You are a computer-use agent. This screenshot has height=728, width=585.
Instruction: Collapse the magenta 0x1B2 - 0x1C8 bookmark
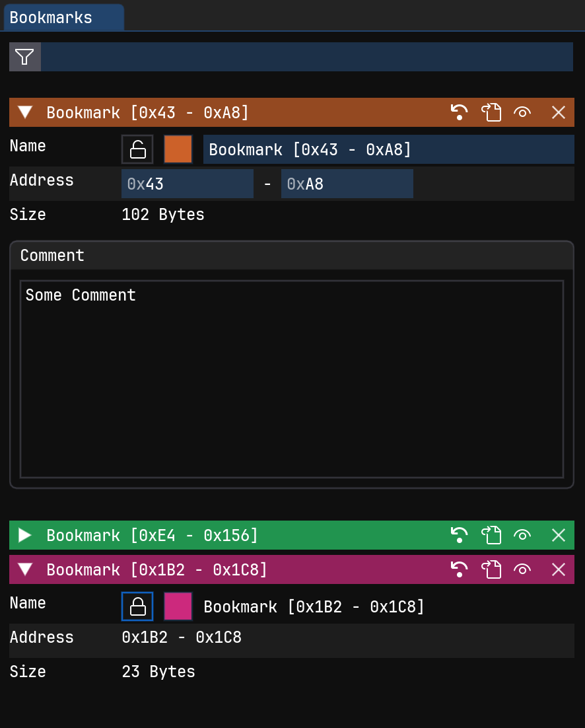point(25,569)
